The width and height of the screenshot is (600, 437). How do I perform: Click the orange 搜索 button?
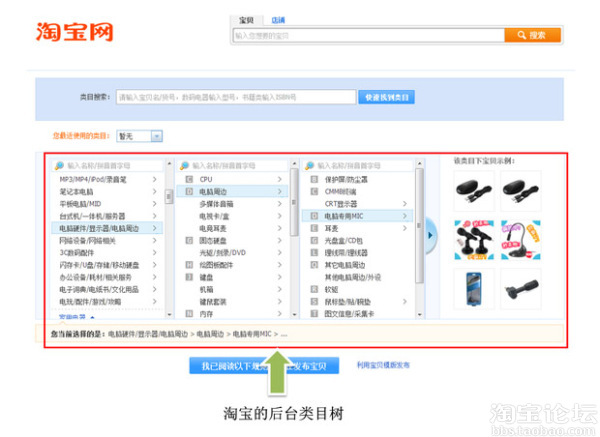(533, 35)
